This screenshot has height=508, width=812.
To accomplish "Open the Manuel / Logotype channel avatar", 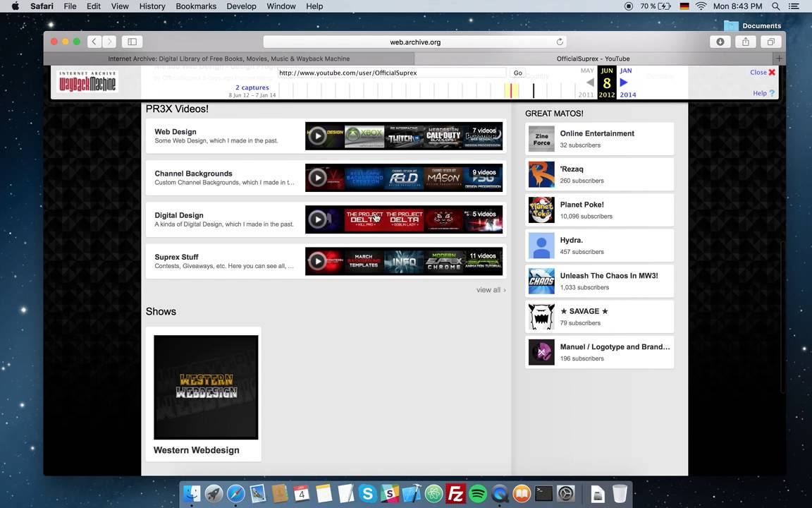I will [x=541, y=352].
